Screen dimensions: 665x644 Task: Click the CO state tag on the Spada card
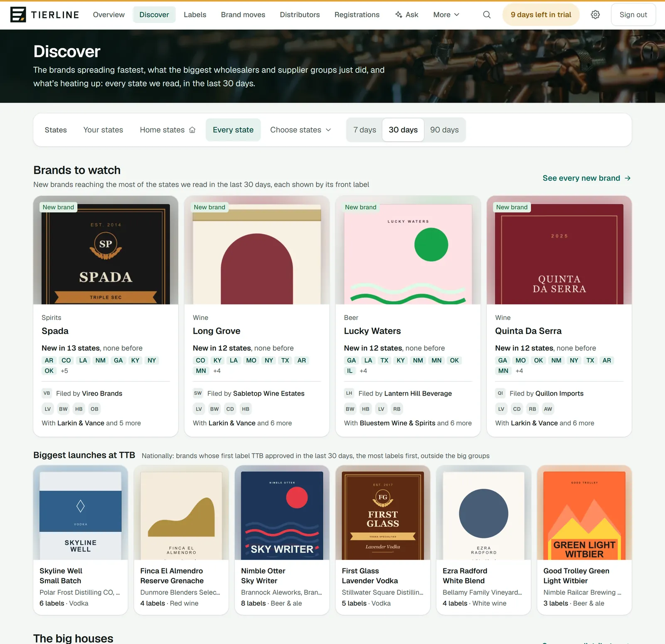click(66, 360)
